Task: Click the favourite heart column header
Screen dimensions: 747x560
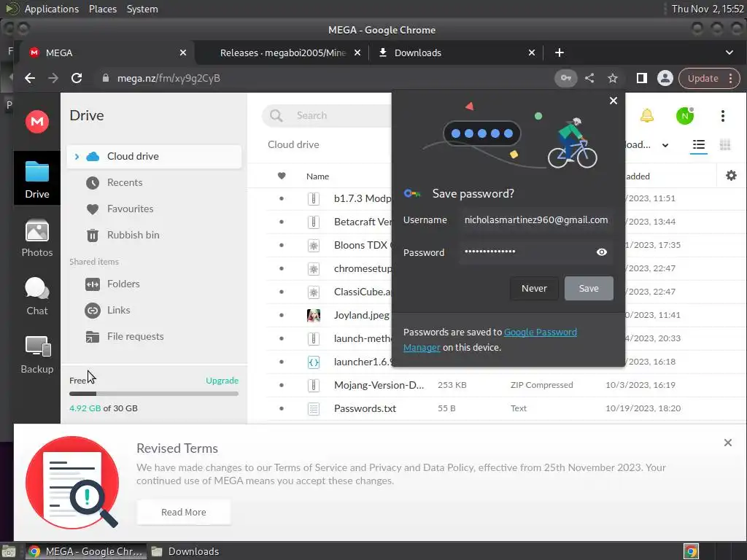Action: (x=282, y=176)
